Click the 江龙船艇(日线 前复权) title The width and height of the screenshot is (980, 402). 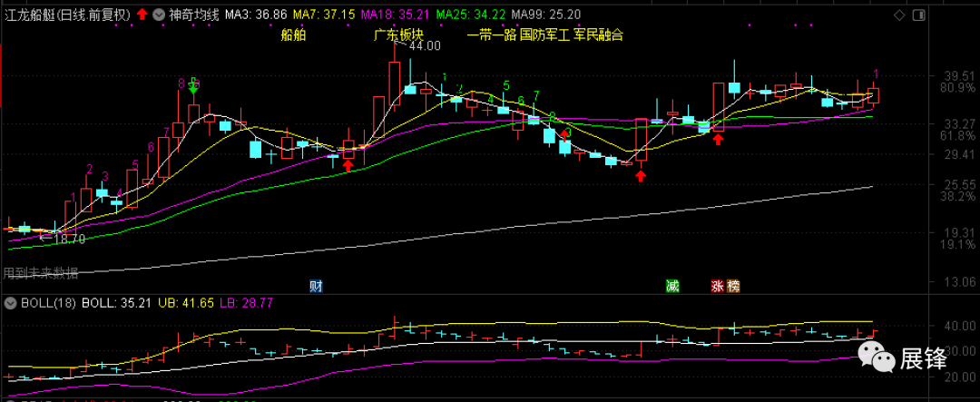coord(68,14)
